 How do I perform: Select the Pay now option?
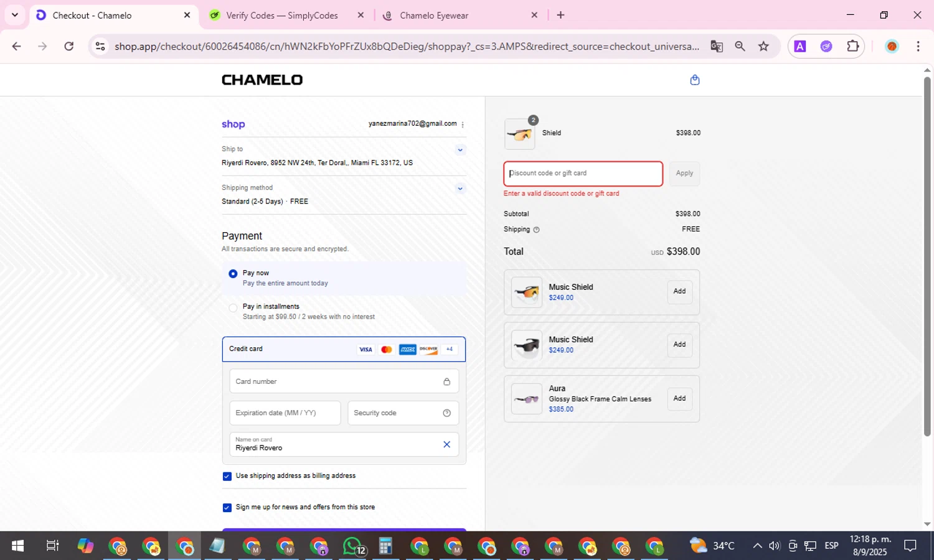(233, 274)
